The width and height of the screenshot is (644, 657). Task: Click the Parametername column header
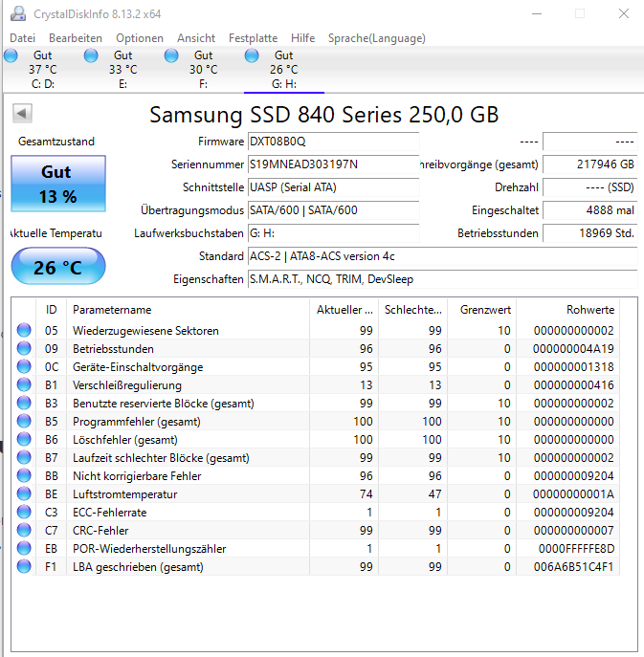188,310
